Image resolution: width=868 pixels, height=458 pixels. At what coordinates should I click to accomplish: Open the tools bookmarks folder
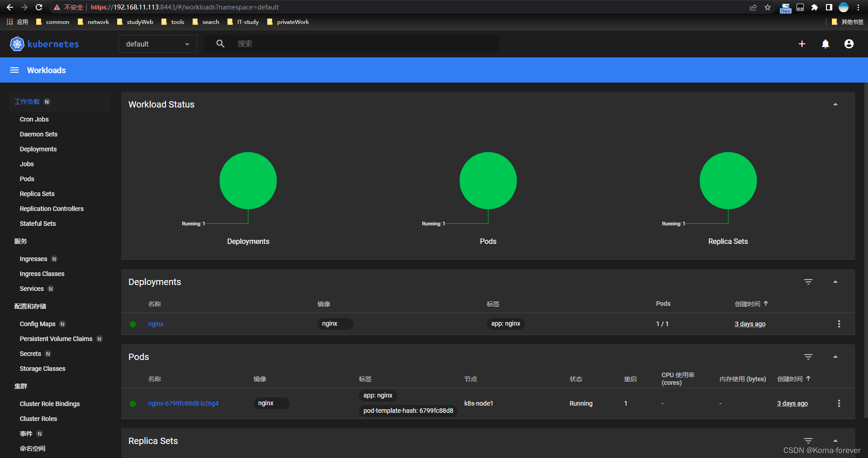coord(173,22)
